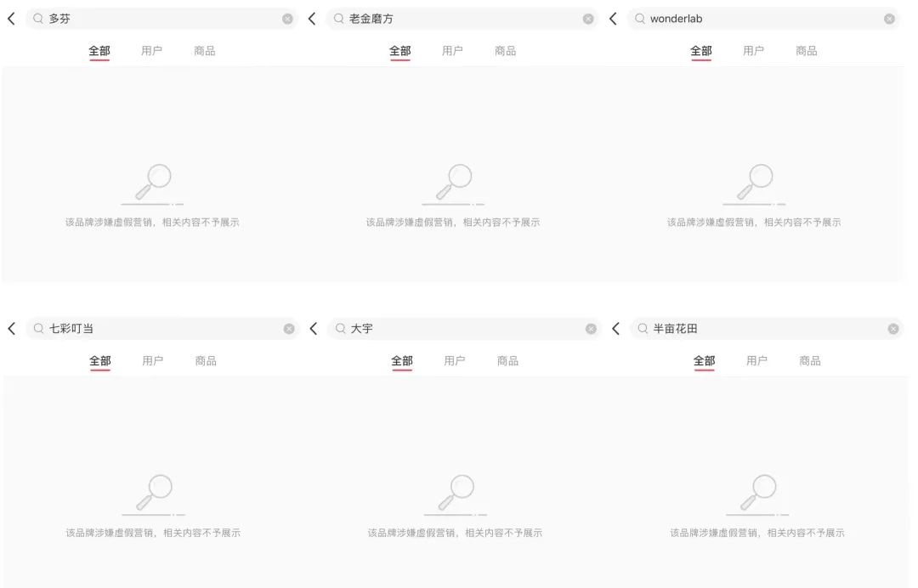Open 用户 tab under 多芬 search
The width and height of the screenshot is (918, 588).
click(151, 51)
